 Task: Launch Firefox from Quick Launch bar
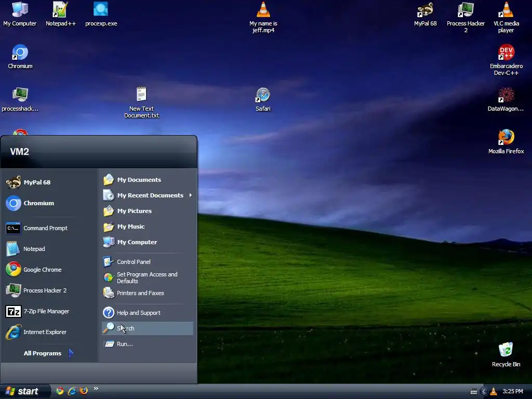tap(84, 391)
